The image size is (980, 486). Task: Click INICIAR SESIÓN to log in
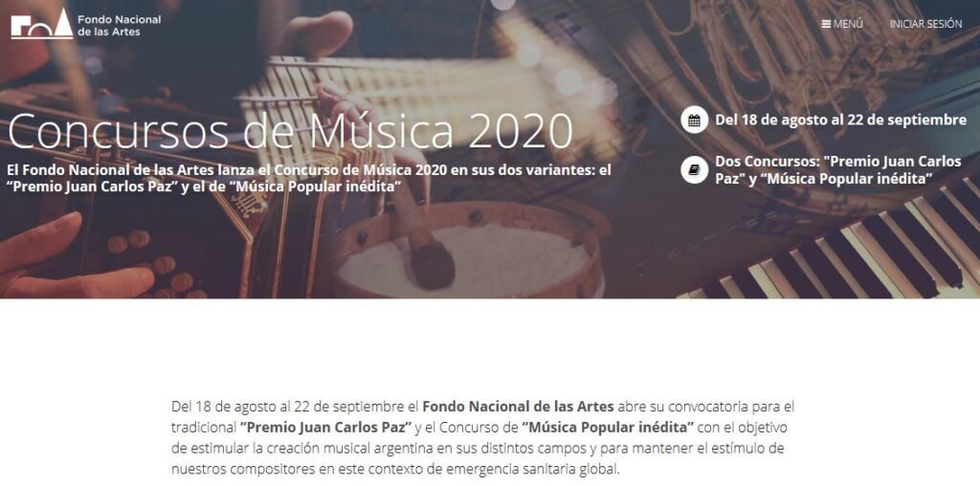coord(925,24)
